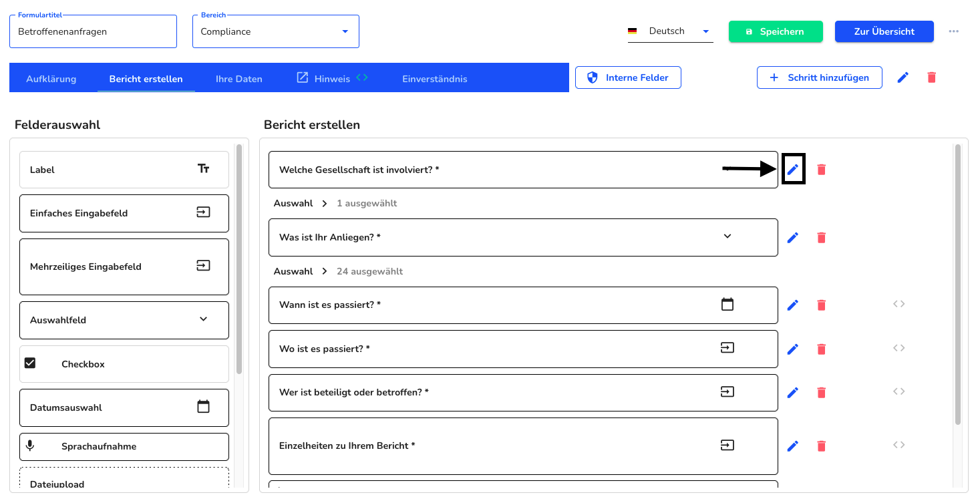
Task: Click the '24 ausgewählt' text
Action: 369,272
